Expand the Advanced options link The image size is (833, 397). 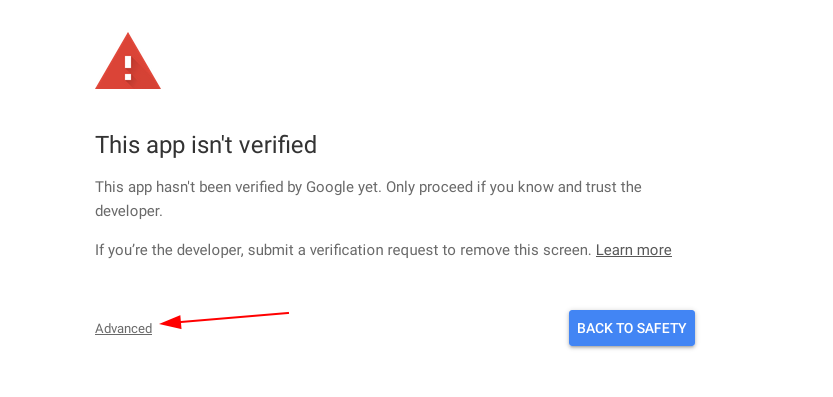(123, 328)
